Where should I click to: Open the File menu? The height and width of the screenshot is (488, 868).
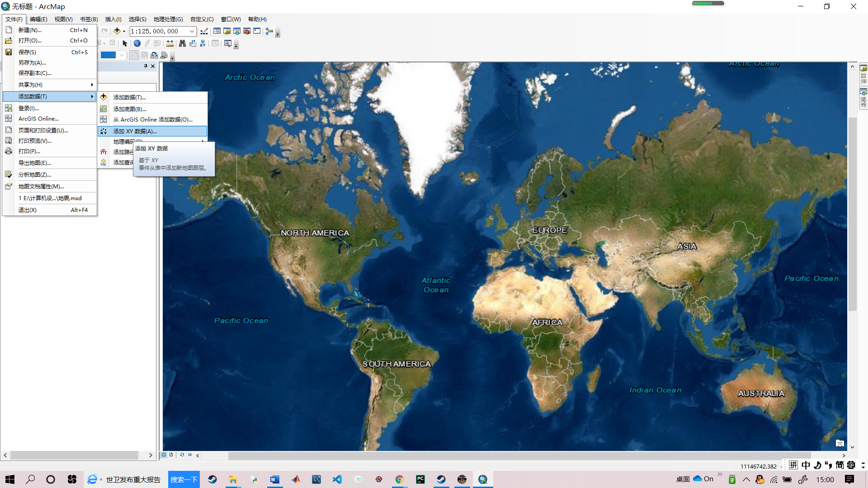(14, 19)
